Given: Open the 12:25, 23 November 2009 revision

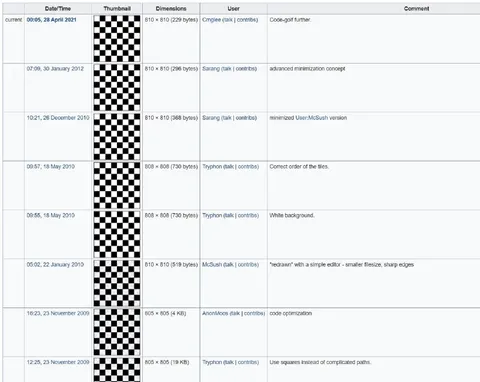Looking at the screenshot, I should (x=58, y=362).
